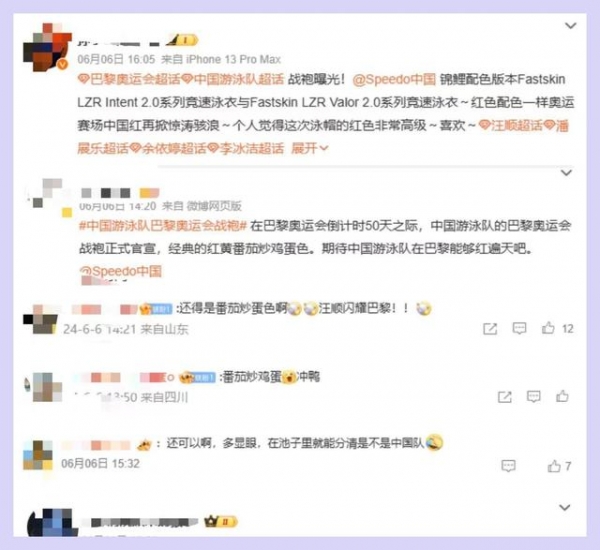This screenshot has width=600, height=550.
Task: Reply to the 06月06日 15:32 comment
Action: tap(508, 466)
